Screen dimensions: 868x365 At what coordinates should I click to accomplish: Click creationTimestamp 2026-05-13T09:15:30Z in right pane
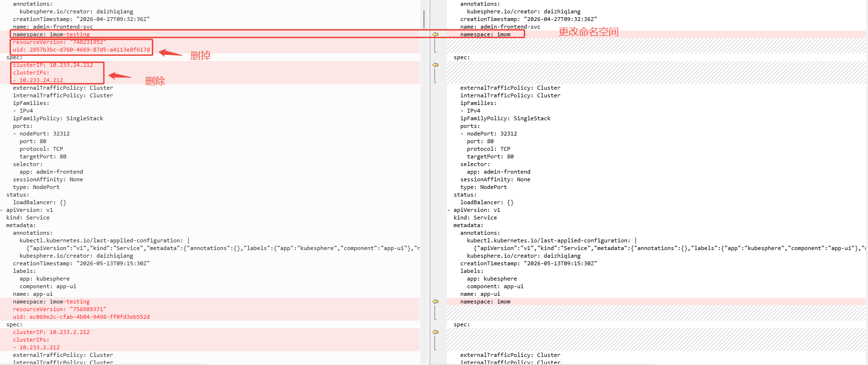point(529,263)
